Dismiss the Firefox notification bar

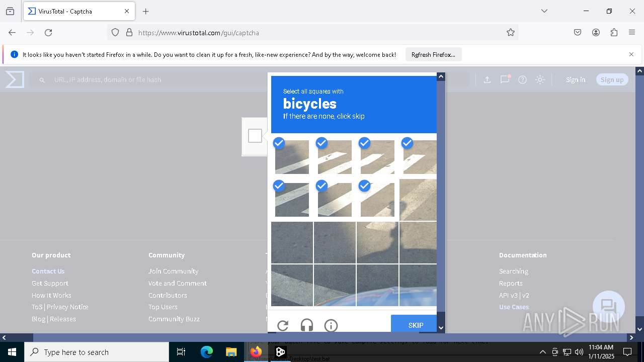[x=631, y=54]
